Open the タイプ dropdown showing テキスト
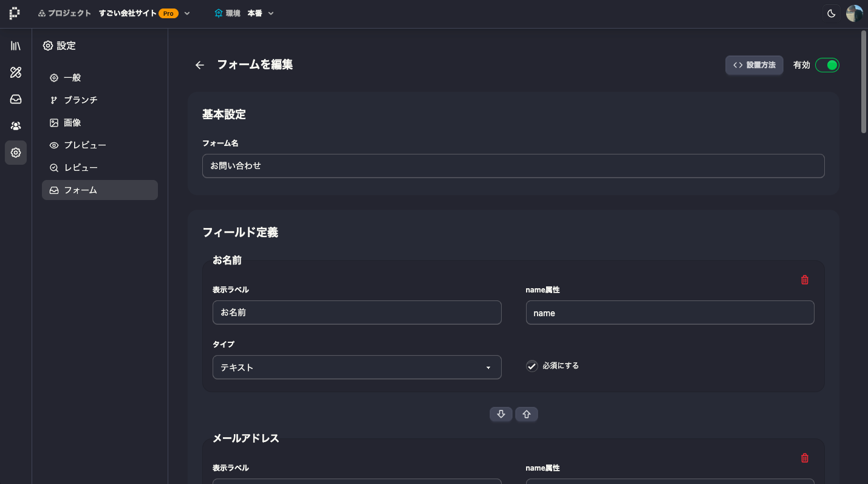 pos(357,367)
